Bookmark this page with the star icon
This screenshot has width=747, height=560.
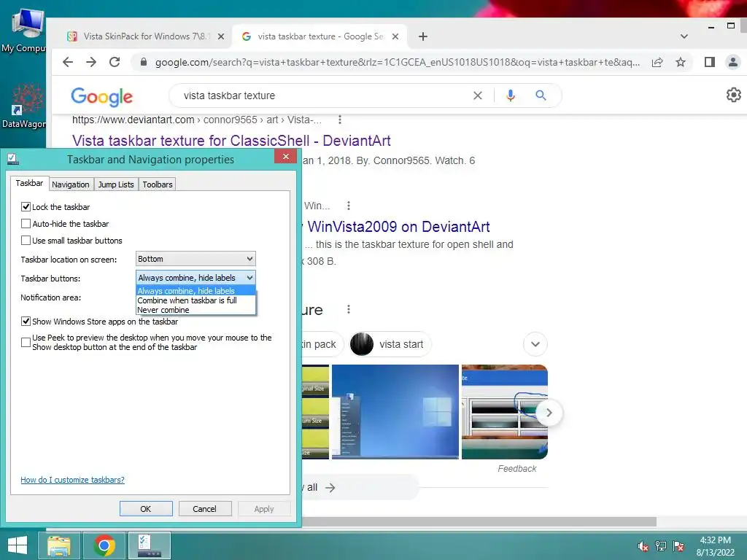coord(681,62)
